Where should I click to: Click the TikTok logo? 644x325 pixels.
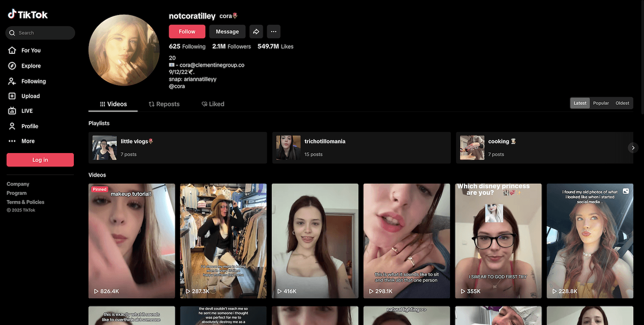coord(28,15)
